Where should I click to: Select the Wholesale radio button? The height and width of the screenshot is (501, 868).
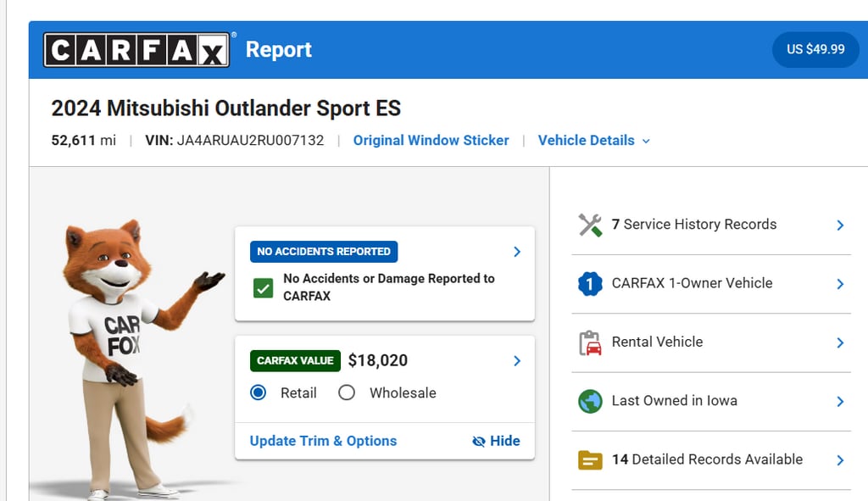pyautogui.click(x=347, y=392)
